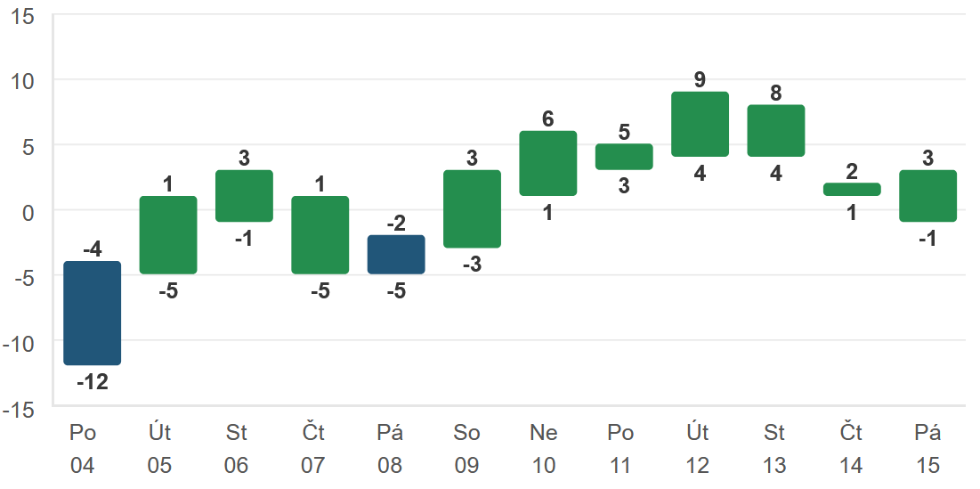980x489 pixels.
Task: Click the blue bar for Pá 08
Action: tap(396, 254)
